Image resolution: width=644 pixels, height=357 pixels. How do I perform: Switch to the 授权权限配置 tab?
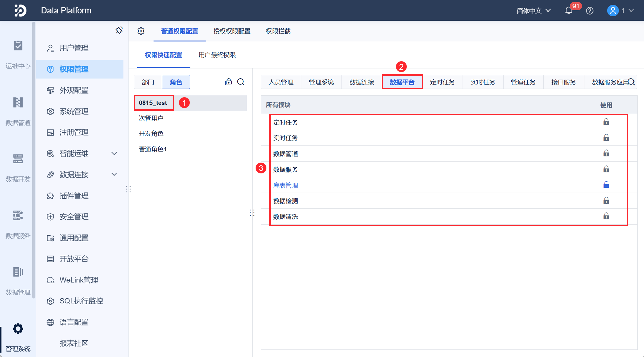tap(232, 31)
